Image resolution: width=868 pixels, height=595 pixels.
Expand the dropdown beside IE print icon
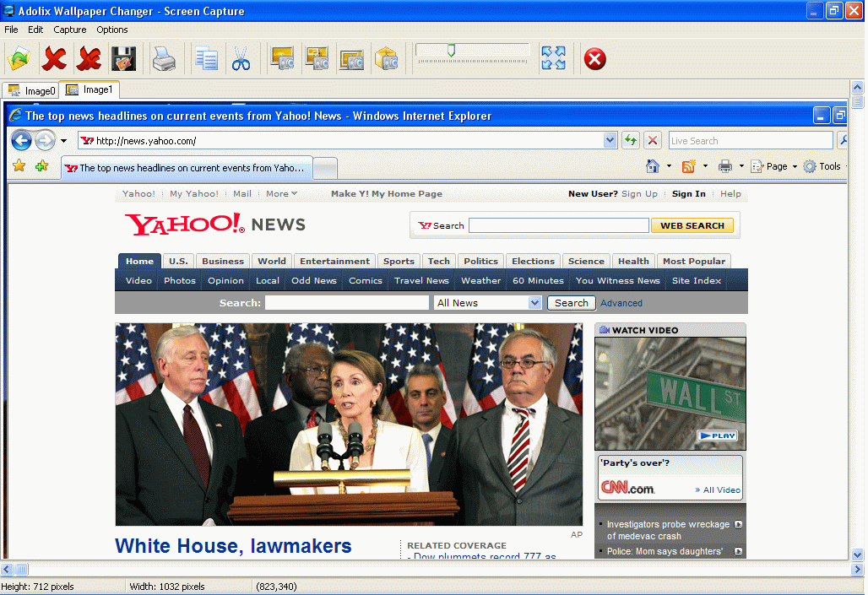(741, 166)
